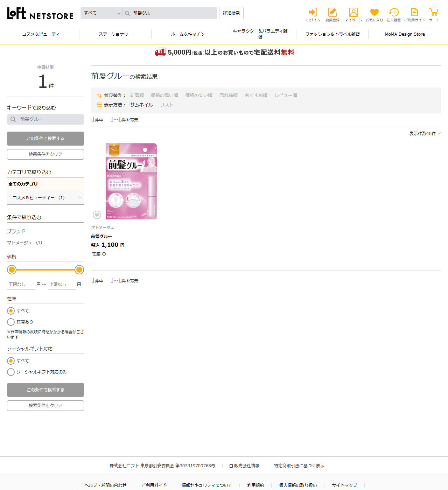Viewport: 448px width, 490px height.
Task: Click the sidebar keyword search magnifier icon
Action: 13,119
